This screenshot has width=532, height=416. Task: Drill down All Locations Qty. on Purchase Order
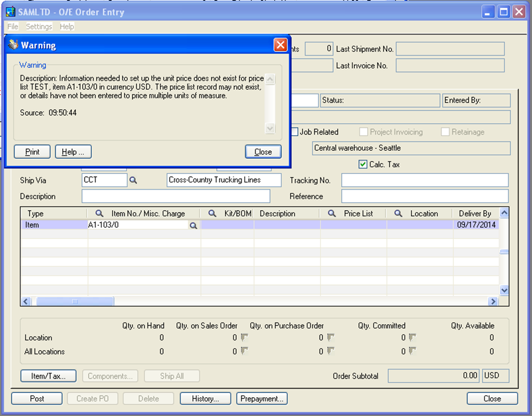point(330,351)
